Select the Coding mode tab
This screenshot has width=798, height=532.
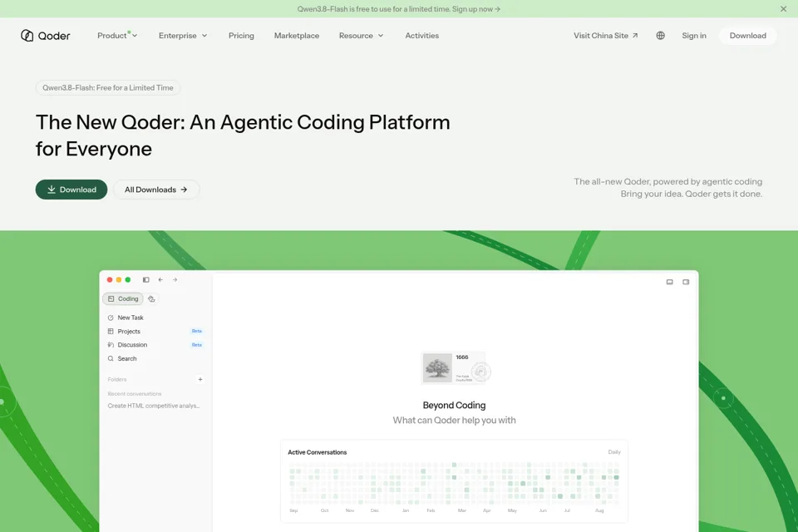[123, 299]
